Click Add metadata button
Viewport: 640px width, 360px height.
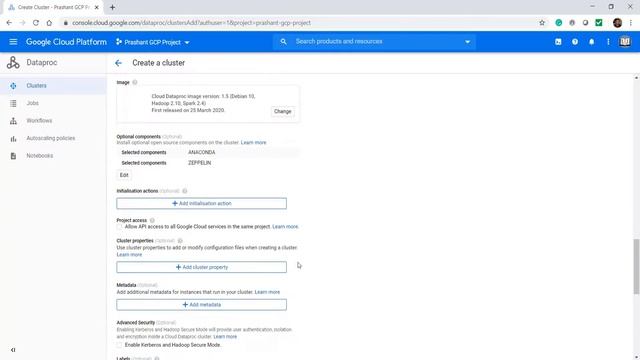pos(202,304)
